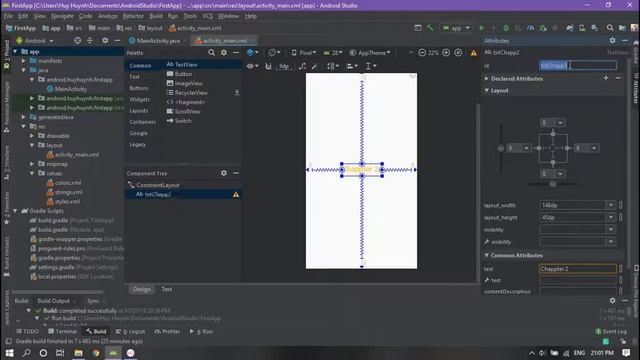Open Search Everywhere magnifier in main toolbar
The width and height of the screenshot is (640, 360).
click(610, 28)
